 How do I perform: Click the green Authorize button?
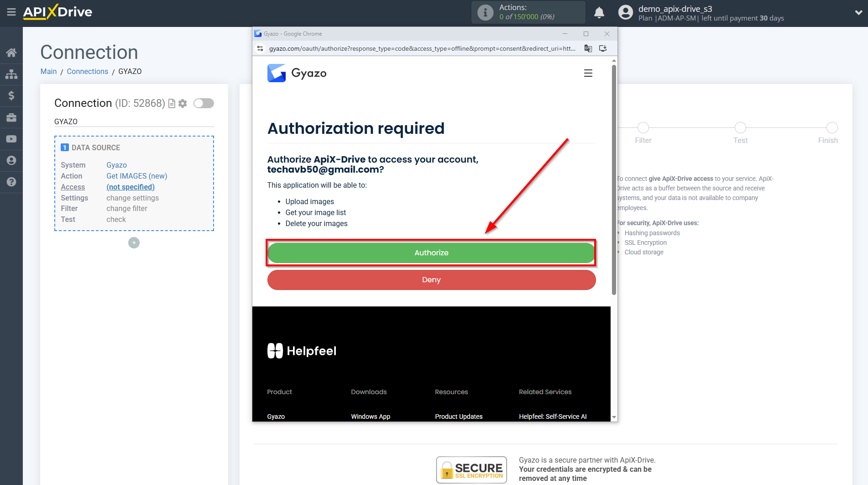click(x=431, y=253)
